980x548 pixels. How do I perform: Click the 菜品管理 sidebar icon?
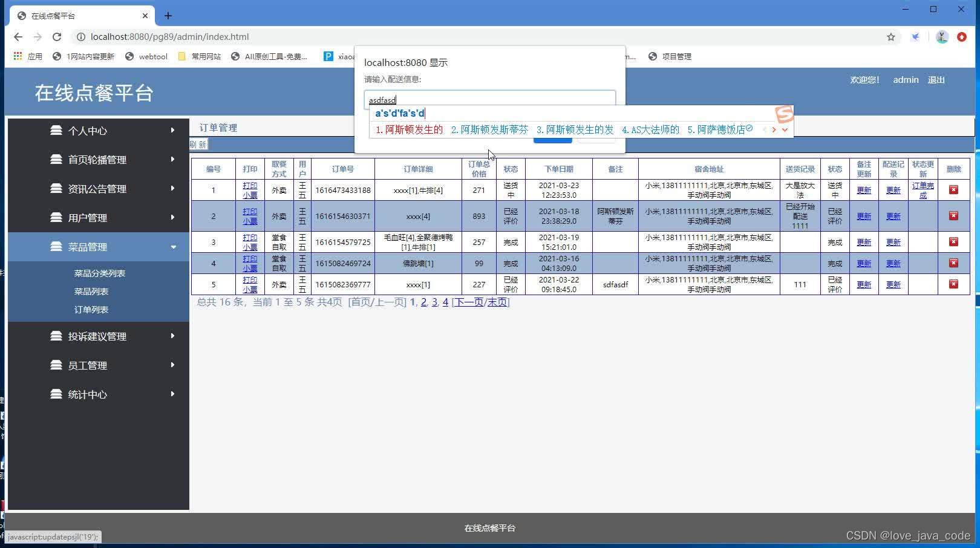[55, 247]
